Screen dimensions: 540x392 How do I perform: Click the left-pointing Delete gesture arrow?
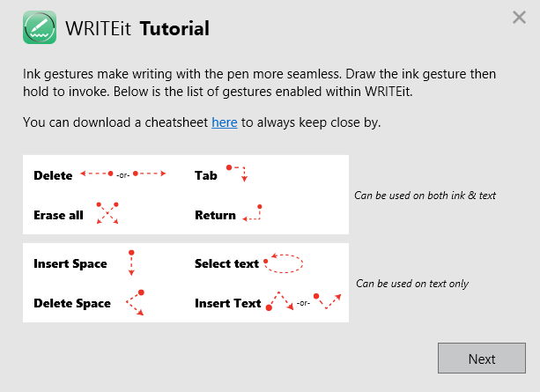pyautogui.click(x=95, y=174)
